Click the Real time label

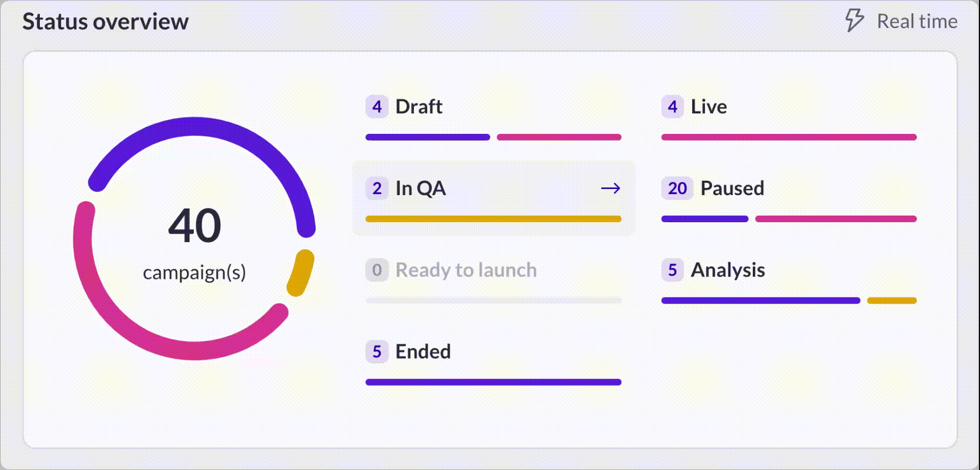pos(917,21)
